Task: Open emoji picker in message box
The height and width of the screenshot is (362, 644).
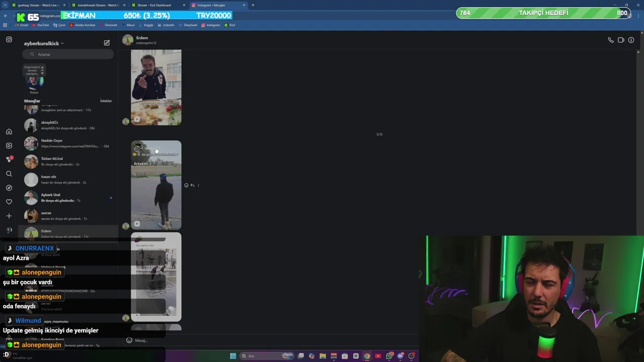Action: point(129,340)
